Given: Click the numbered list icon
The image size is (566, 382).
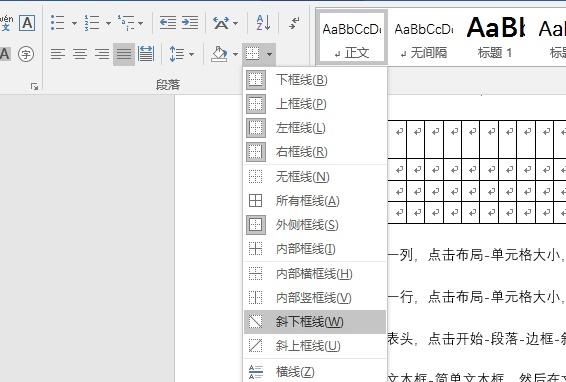Looking at the screenshot, I should pyautogui.click(x=92, y=23).
